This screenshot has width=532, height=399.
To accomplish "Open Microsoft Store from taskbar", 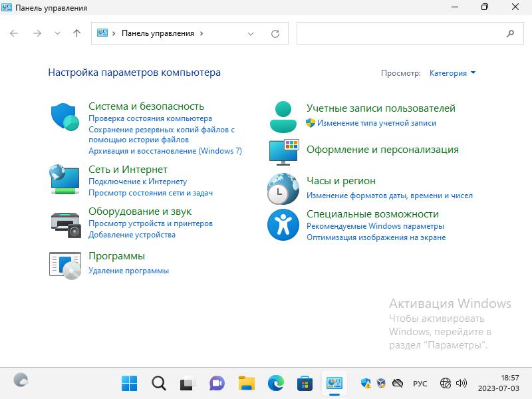I will 305,384.
